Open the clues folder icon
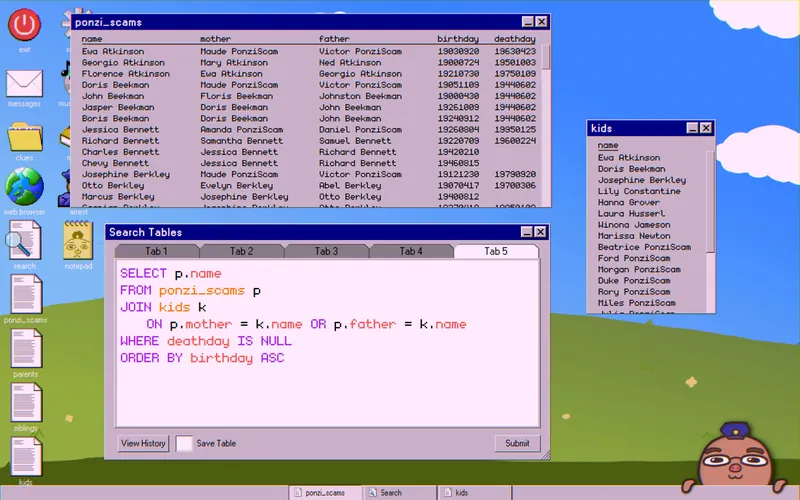800x500 pixels. 25,136
